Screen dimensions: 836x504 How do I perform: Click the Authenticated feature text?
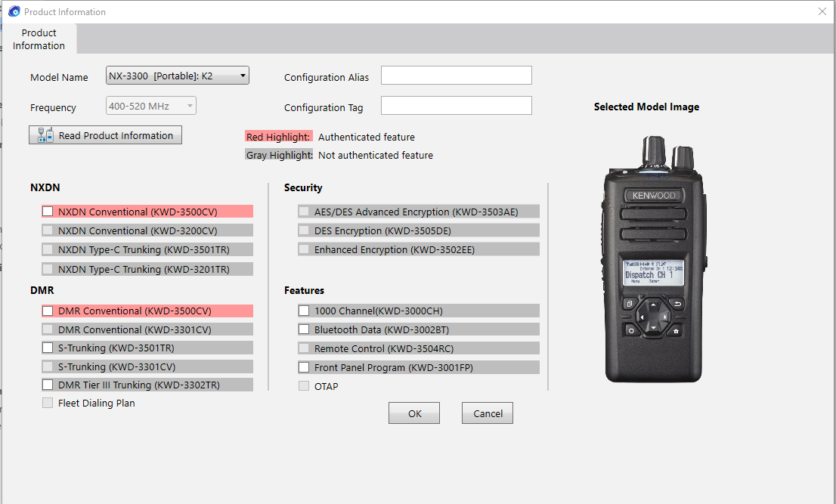pos(367,137)
